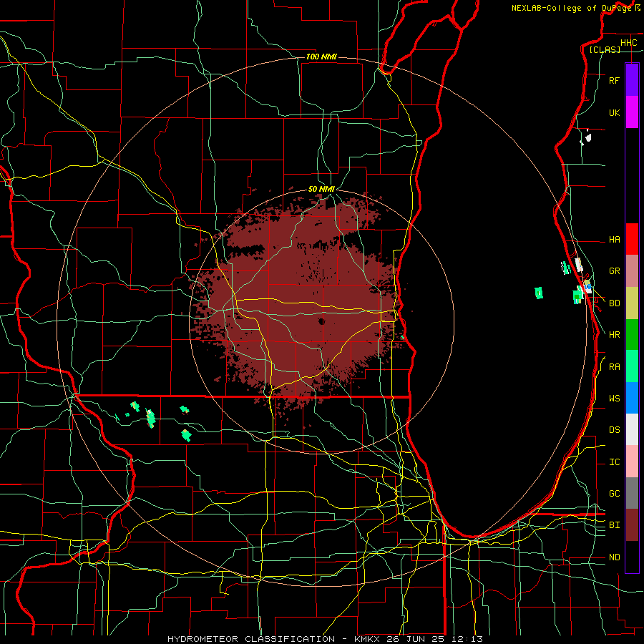Click the '26 JUN 25' date text
Image resolution: width=644 pixels, height=644 pixels.
[x=417, y=639]
